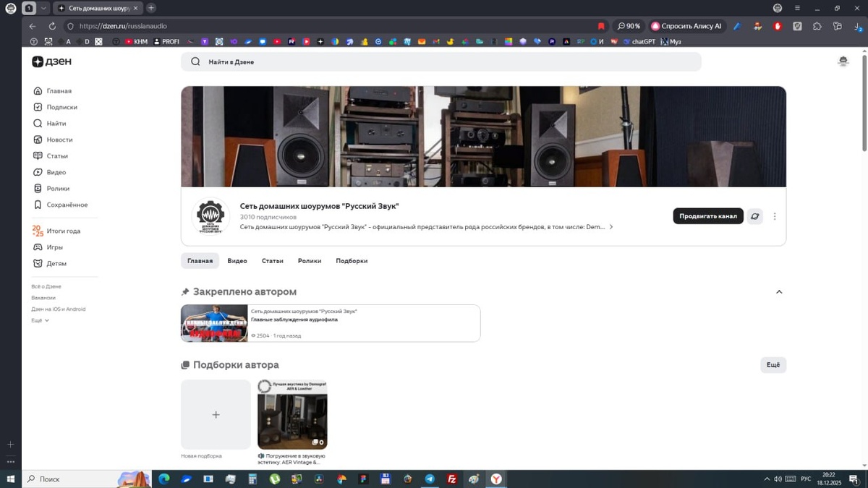Click 'Дзен на iOS и Android' link
The width and height of the screenshot is (868, 488).
coord(59,309)
